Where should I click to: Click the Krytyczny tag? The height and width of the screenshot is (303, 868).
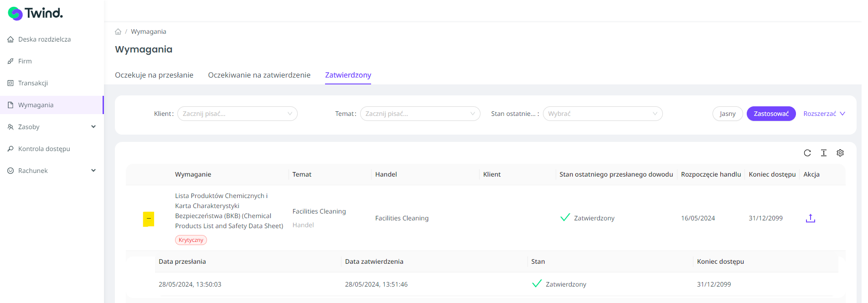(191, 240)
